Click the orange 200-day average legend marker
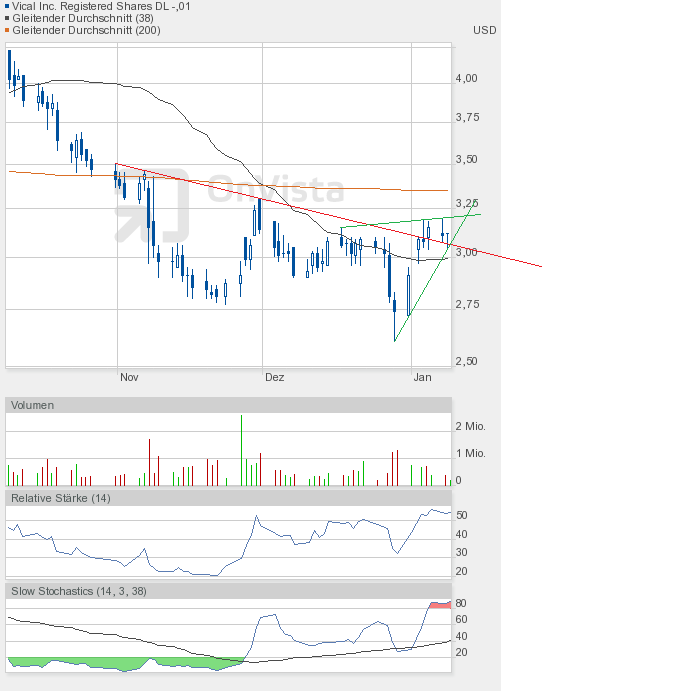Screen dimensions: 682x691 8,30
